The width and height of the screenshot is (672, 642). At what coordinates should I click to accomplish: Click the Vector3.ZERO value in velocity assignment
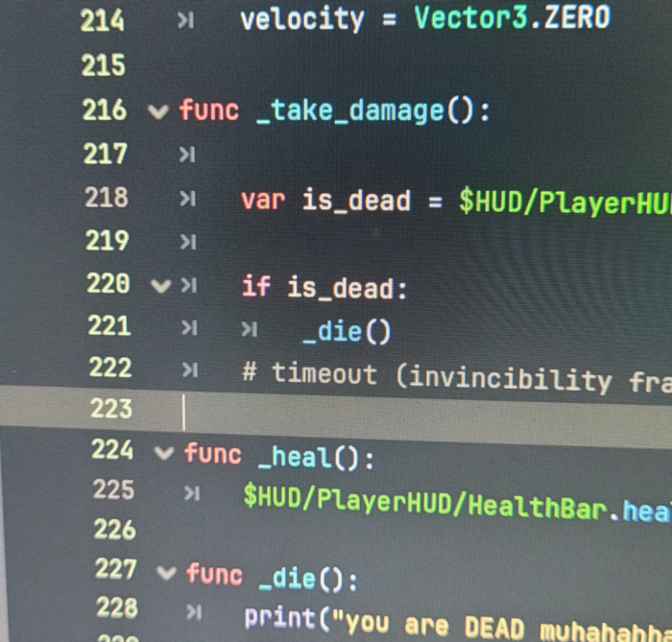(511, 18)
